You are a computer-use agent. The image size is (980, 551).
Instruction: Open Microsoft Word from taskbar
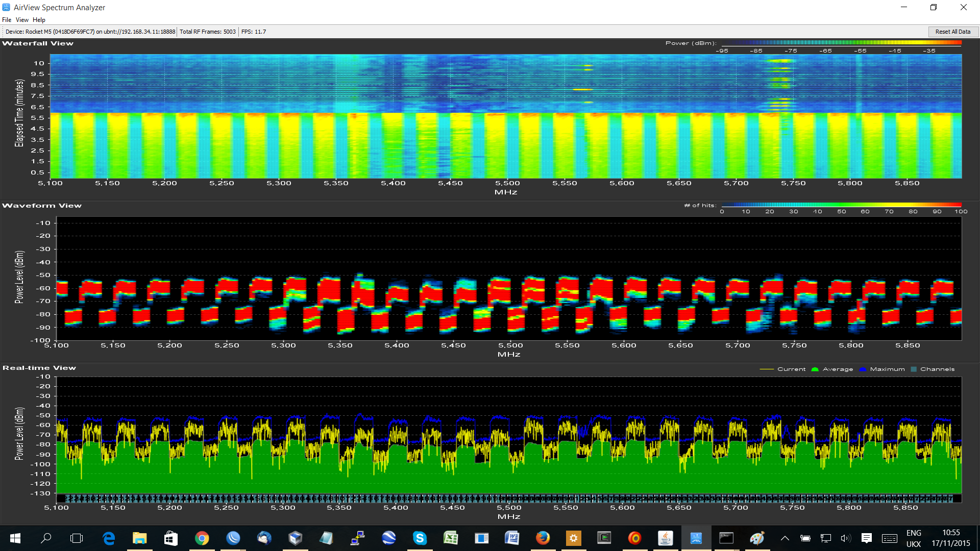(x=512, y=538)
